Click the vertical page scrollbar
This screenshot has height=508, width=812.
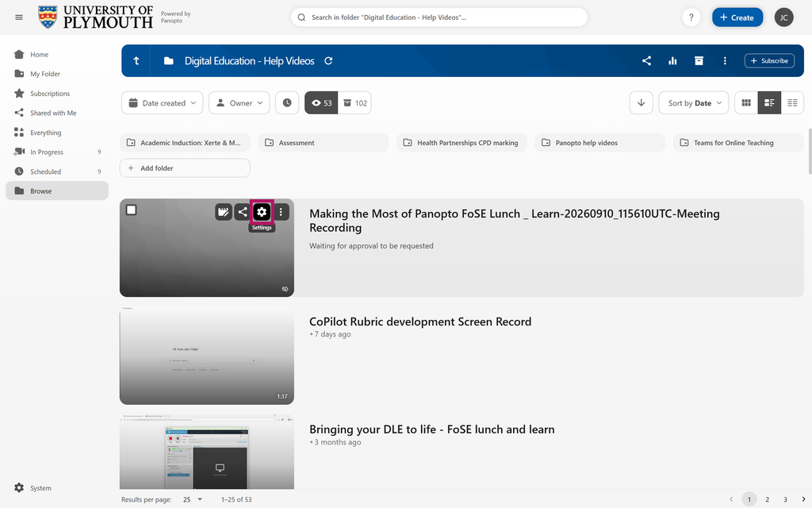coord(810,152)
